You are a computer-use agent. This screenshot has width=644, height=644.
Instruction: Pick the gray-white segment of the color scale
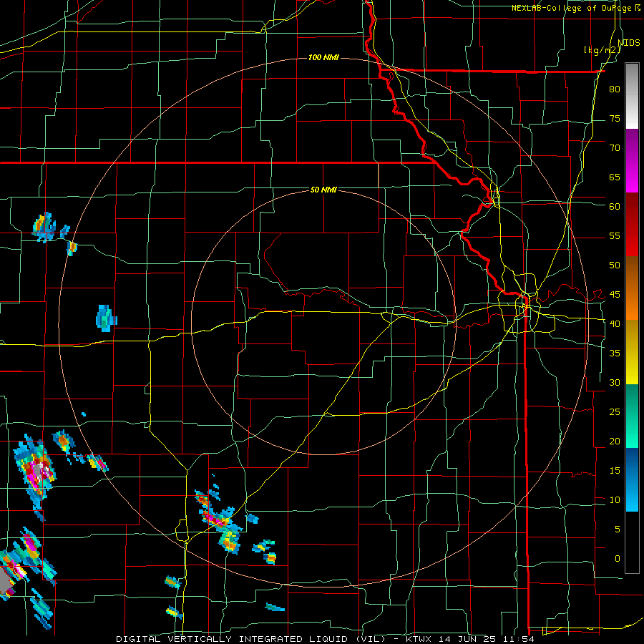coord(632,96)
